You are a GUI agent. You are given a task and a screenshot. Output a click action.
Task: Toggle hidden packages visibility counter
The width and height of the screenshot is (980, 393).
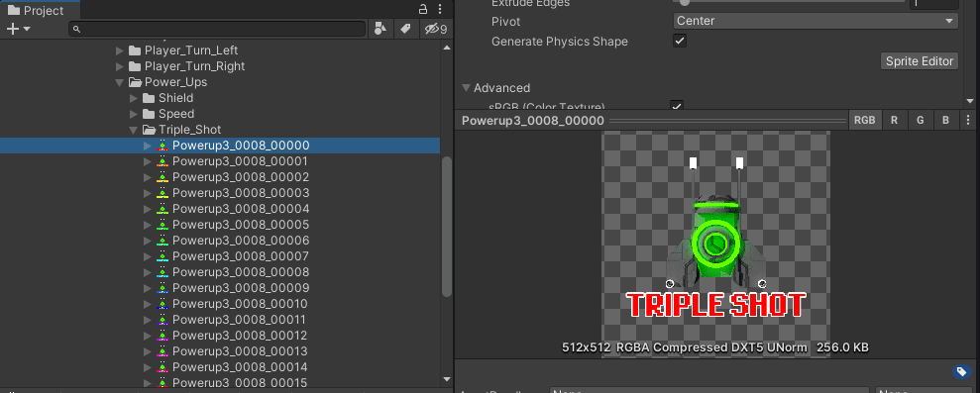click(436, 29)
